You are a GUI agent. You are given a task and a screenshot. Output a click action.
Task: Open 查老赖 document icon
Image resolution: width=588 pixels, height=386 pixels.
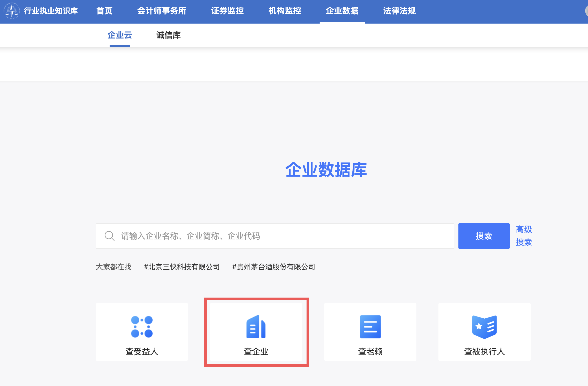point(370,327)
